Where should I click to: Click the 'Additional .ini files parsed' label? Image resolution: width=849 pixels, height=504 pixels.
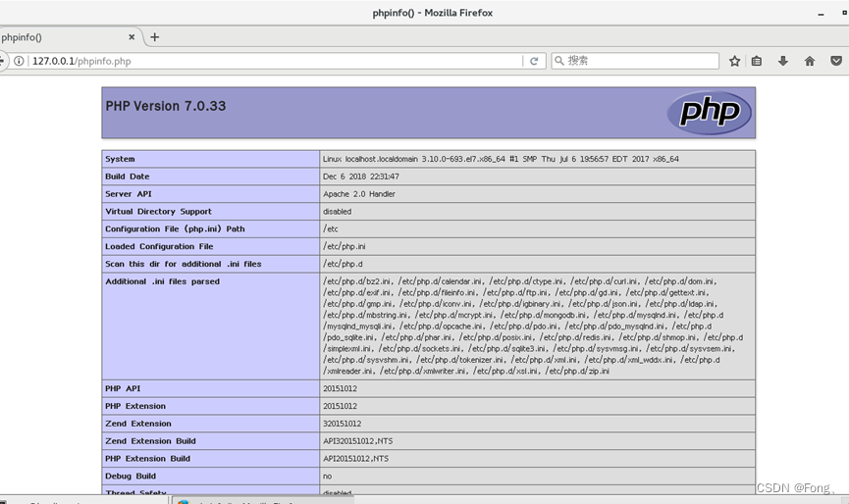(x=162, y=281)
